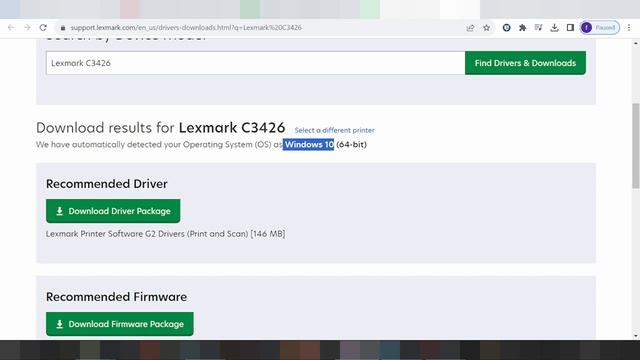Click scrollbar down arrow
Image resolution: width=640 pixels, height=360 pixels.
tap(636, 336)
